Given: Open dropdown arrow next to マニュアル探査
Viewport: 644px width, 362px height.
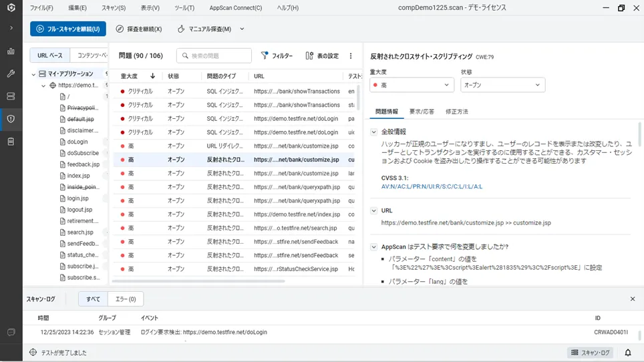Looking at the screenshot, I should click(x=242, y=29).
